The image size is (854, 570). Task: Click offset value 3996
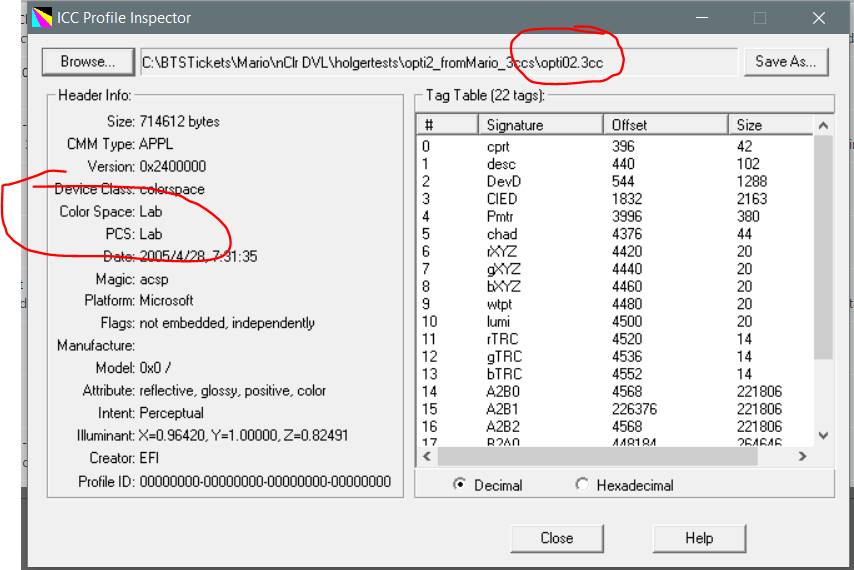tap(627, 216)
